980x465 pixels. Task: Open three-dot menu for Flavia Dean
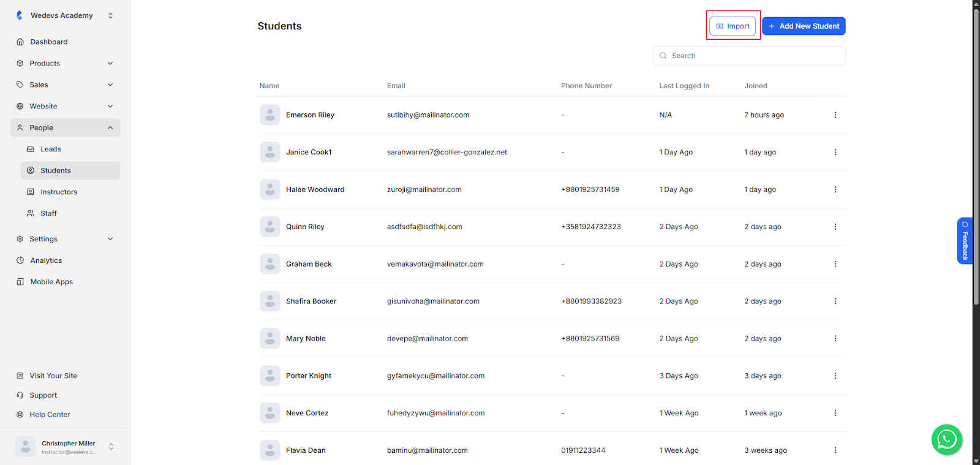point(835,450)
